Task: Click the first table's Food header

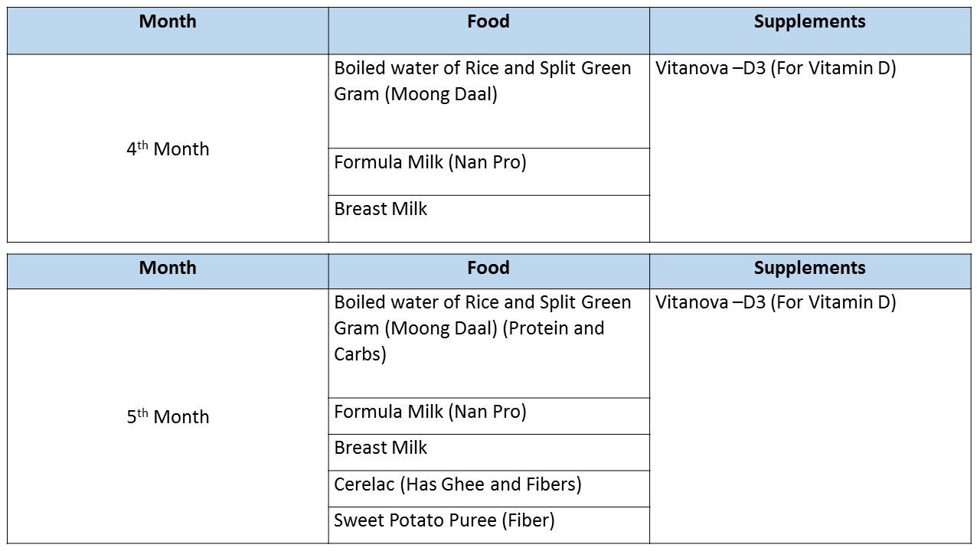Action: (x=488, y=31)
